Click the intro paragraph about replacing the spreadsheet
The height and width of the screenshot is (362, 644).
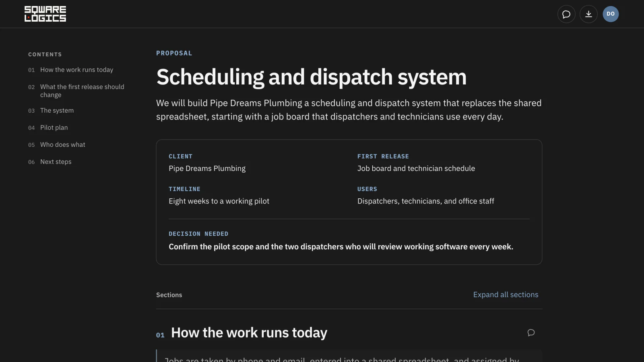pos(349,110)
